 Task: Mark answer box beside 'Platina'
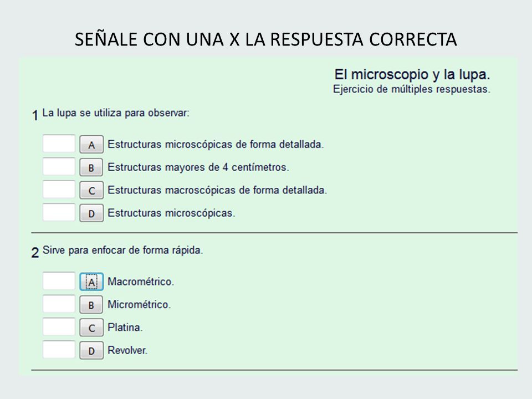click(x=59, y=327)
